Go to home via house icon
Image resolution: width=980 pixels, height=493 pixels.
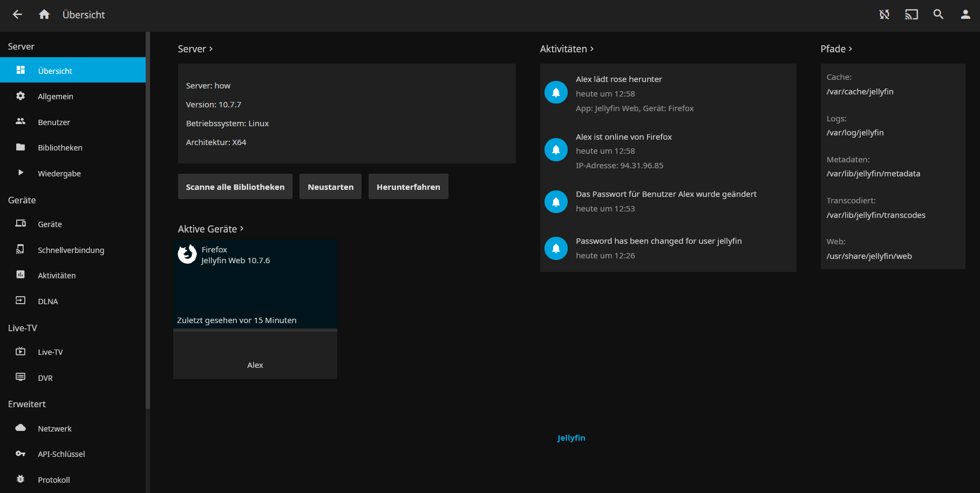44,15
